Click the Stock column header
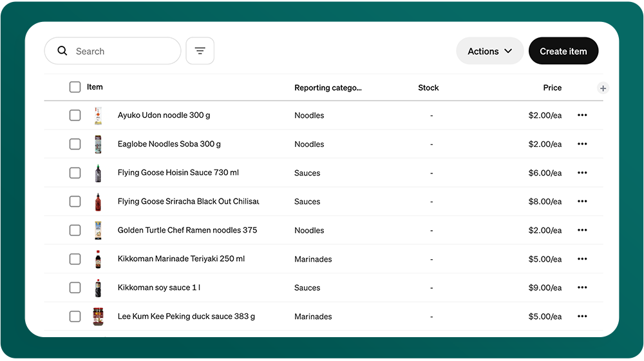 [428, 88]
